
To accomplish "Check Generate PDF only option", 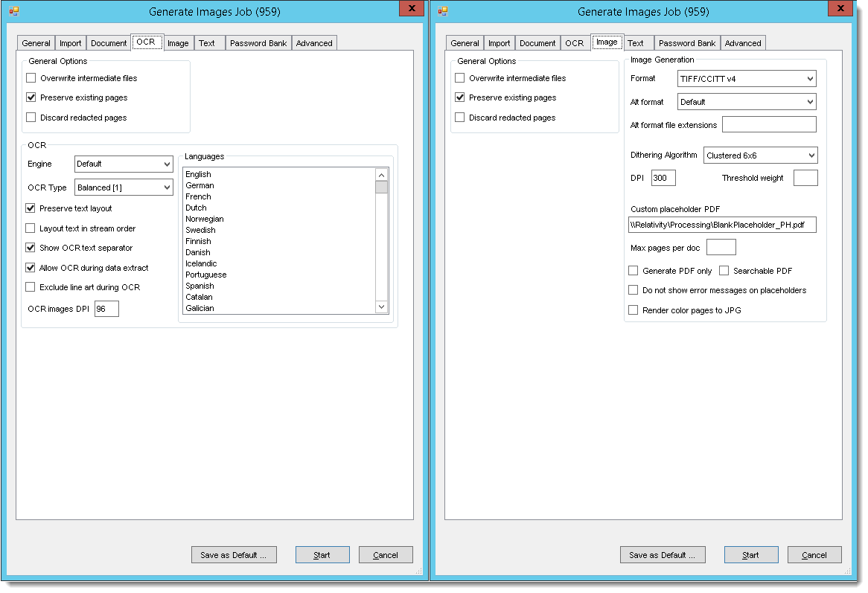I will click(x=634, y=271).
